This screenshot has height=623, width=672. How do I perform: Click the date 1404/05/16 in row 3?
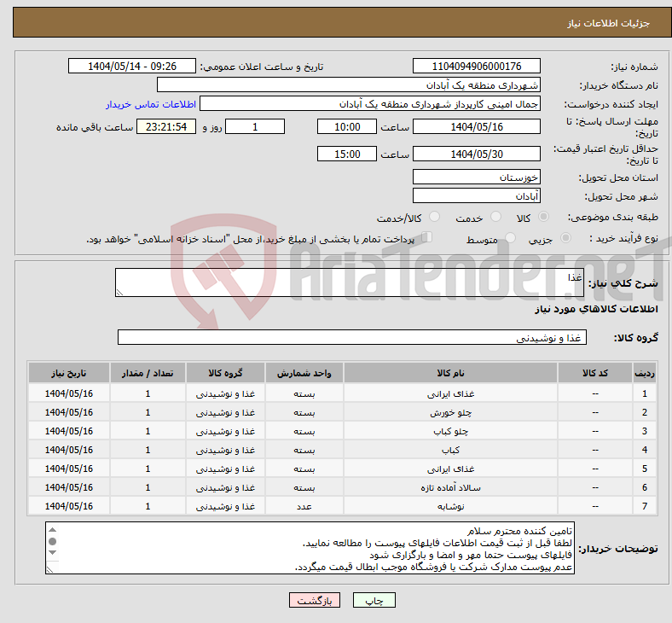pos(68,431)
